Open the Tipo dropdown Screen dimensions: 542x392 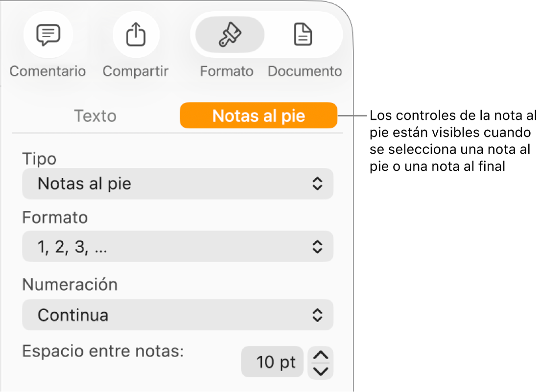tap(178, 184)
